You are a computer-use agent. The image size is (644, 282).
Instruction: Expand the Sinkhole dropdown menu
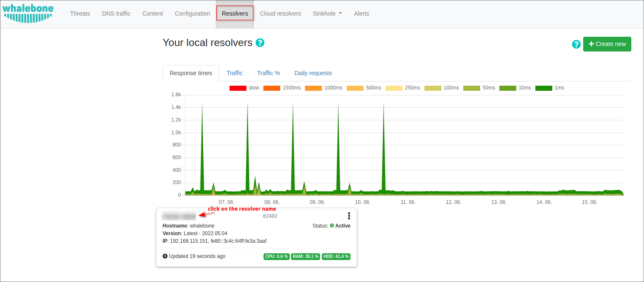[327, 14]
